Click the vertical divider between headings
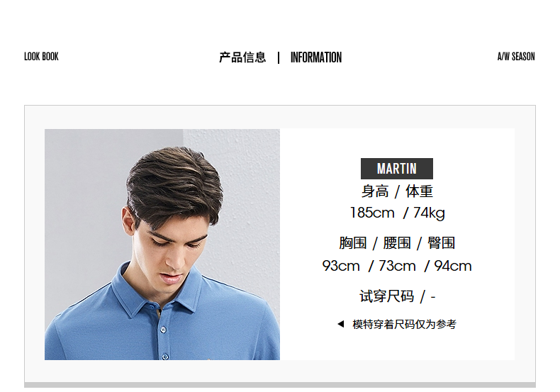The width and height of the screenshot is (560, 392). [279, 57]
